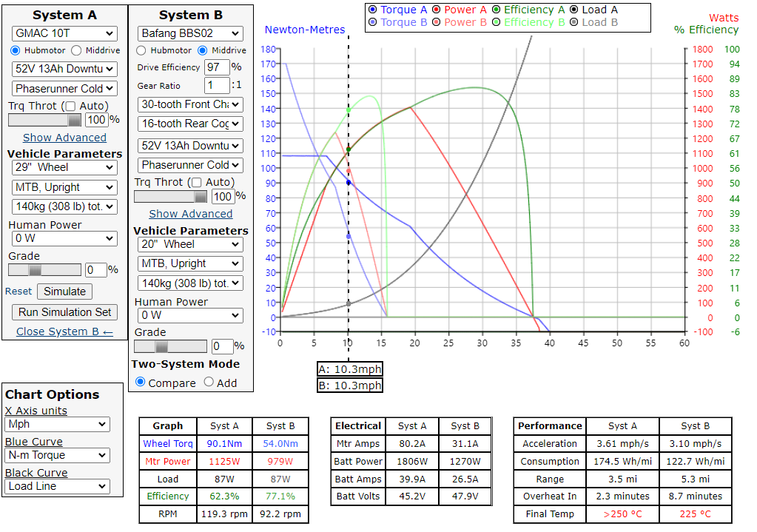757x532 pixels.
Task: Open X Axis units Mph dropdown
Action: 57,425
